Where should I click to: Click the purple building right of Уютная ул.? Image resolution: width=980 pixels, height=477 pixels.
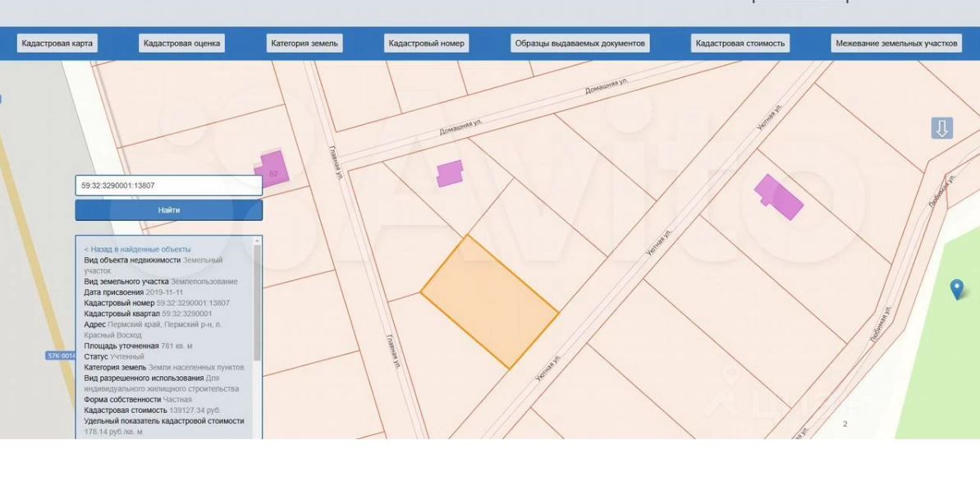pos(778,197)
